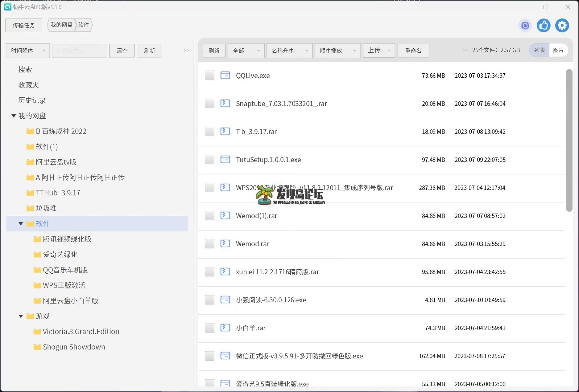Collapse the 软件 folder tree arrow
The width and height of the screenshot is (579, 392).
[21, 224]
